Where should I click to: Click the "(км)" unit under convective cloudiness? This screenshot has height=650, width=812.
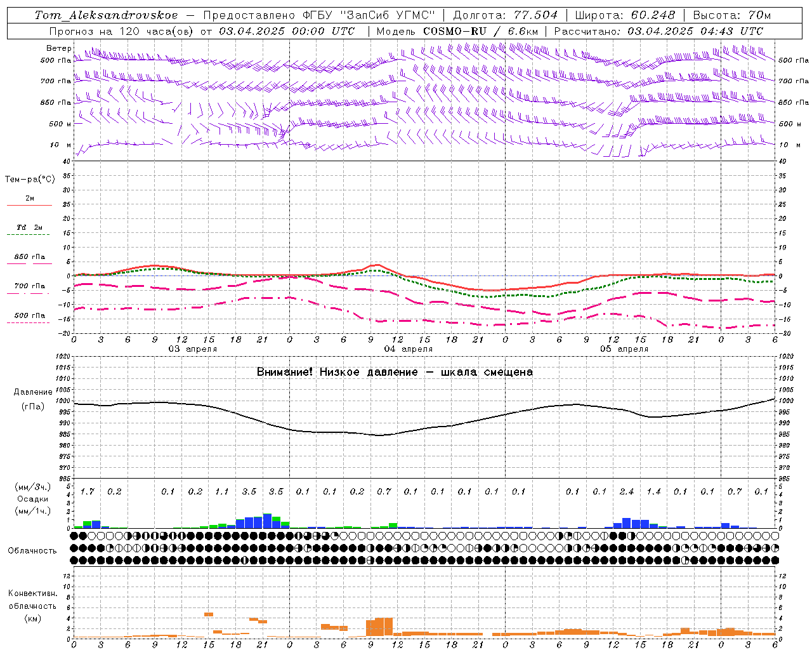click(x=33, y=618)
